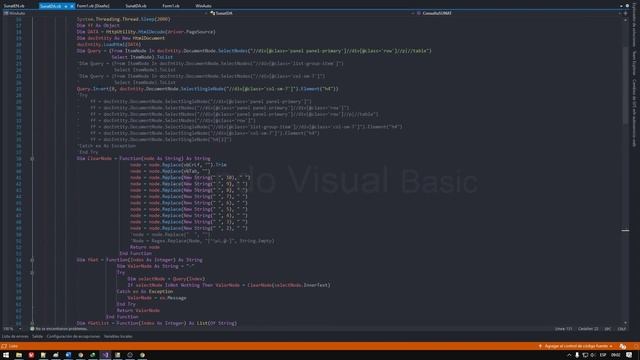This screenshot has height=360, width=640.
Task: Open the volume tray icon
Action: (x=593, y=355)
